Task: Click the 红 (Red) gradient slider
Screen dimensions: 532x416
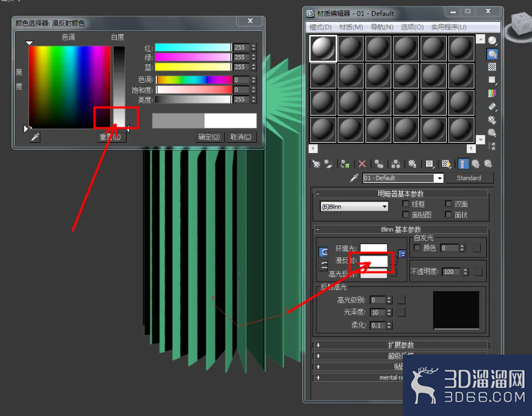Action: coord(193,48)
